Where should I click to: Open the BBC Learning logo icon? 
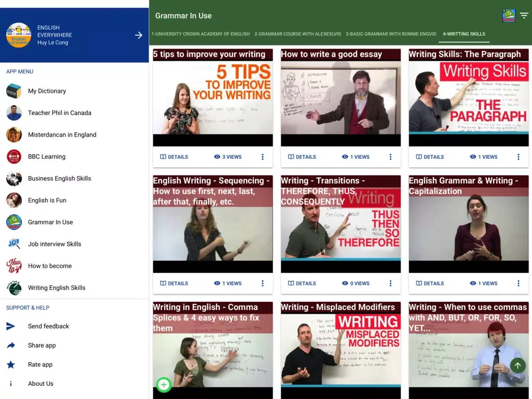14,156
